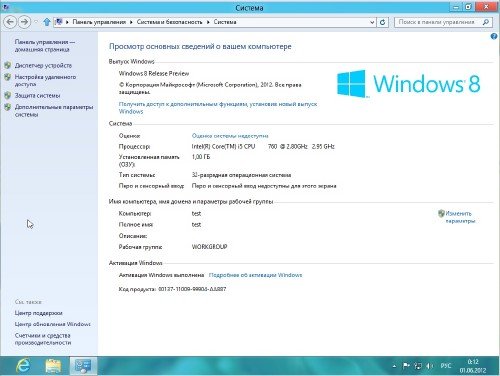Open address bar history dropdown
500x376 pixels.
point(372,22)
